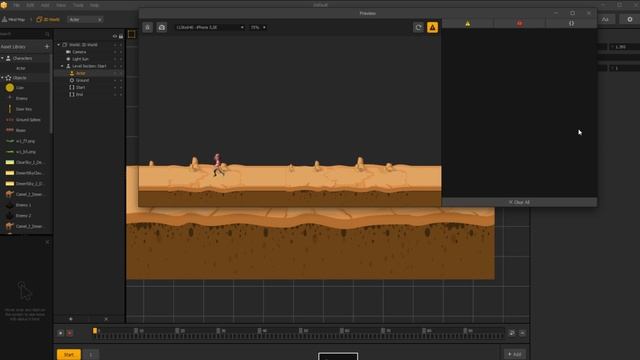Screen dimensions: 640x360
Task: Toggle lock of the Ground row
Action: (x=121, y=80)
